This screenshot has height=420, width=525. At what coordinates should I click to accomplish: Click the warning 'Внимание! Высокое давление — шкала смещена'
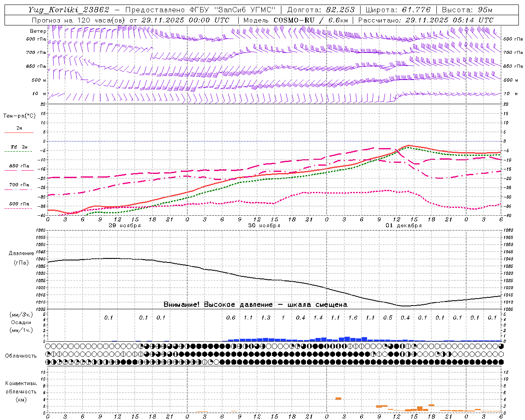(x=256, y=304)
